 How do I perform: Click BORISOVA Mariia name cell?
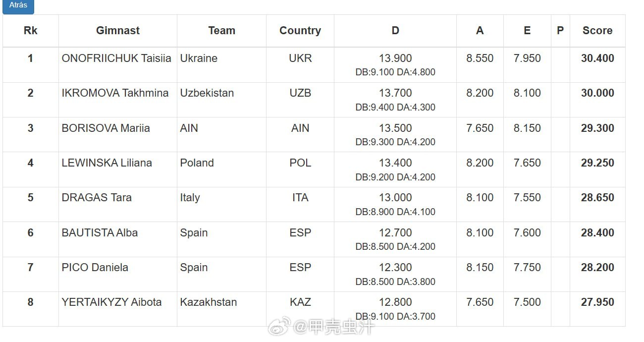pos(106,128)
